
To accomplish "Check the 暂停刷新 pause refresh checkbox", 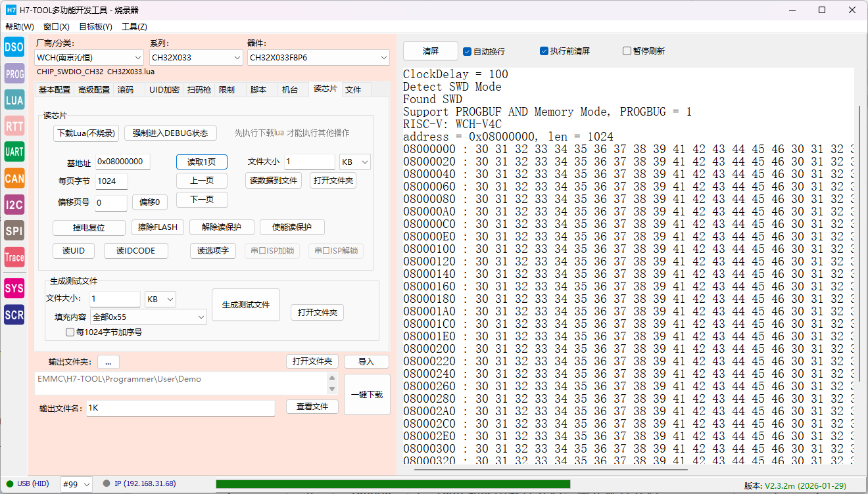I will pos(627,51).
